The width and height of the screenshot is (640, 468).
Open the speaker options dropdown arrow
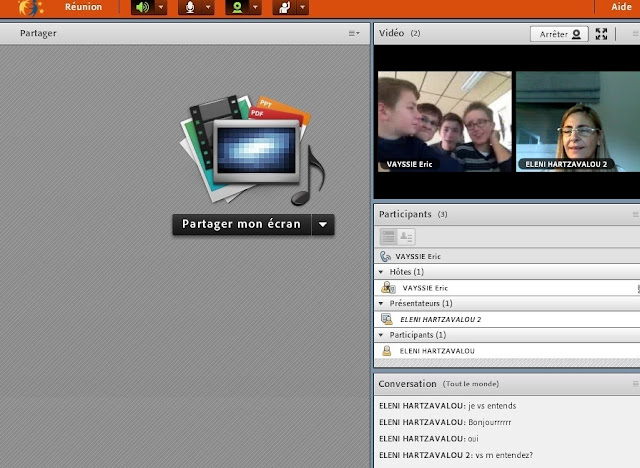click(x=161, y=7)
